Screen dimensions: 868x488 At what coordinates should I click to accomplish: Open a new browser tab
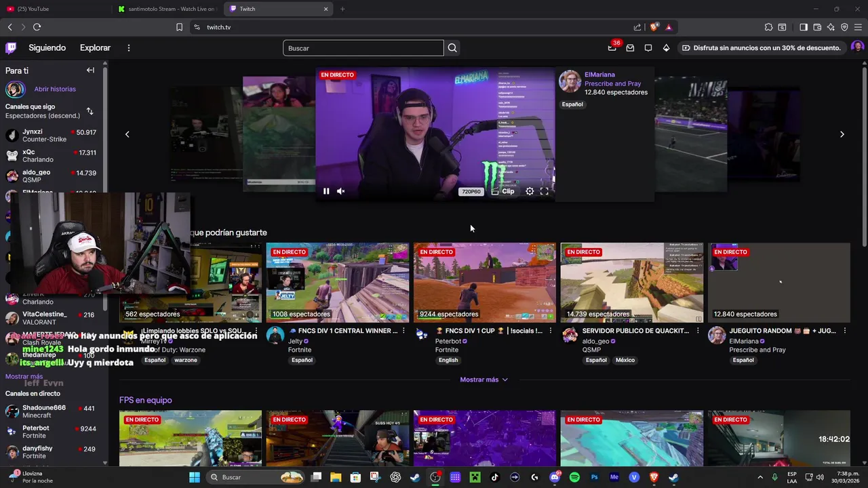pos(342,9)
